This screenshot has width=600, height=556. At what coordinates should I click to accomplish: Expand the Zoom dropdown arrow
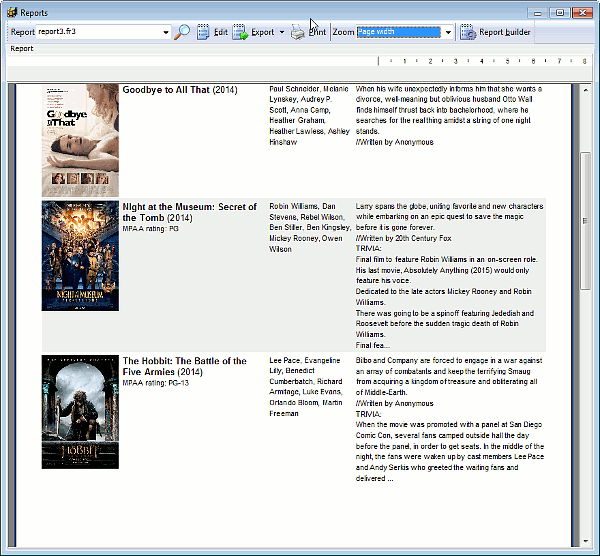click(448, 32)
